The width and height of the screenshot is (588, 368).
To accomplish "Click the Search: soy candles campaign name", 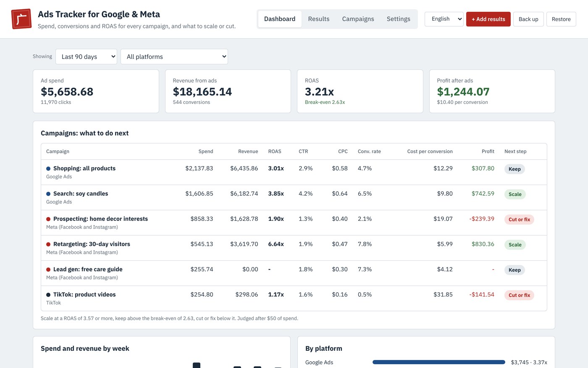I will (x=81, y=193).
